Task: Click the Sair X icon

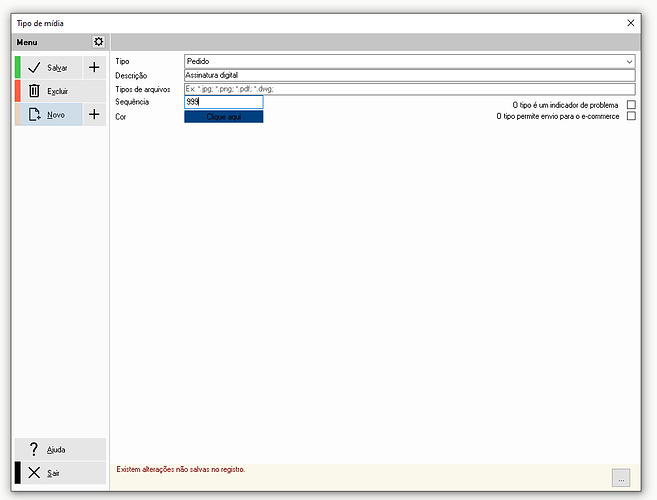Action: pos(34,473)
